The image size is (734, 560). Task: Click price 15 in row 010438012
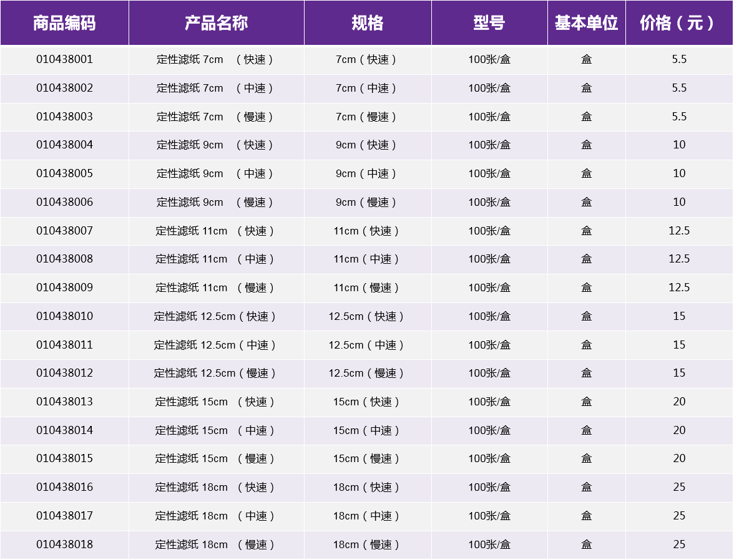(x=679, y=373)
